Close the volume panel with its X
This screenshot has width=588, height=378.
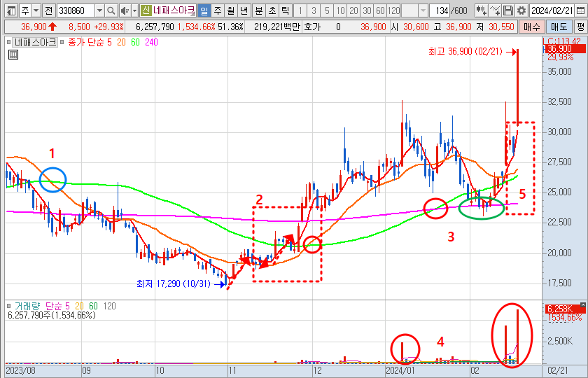[582, 305]
